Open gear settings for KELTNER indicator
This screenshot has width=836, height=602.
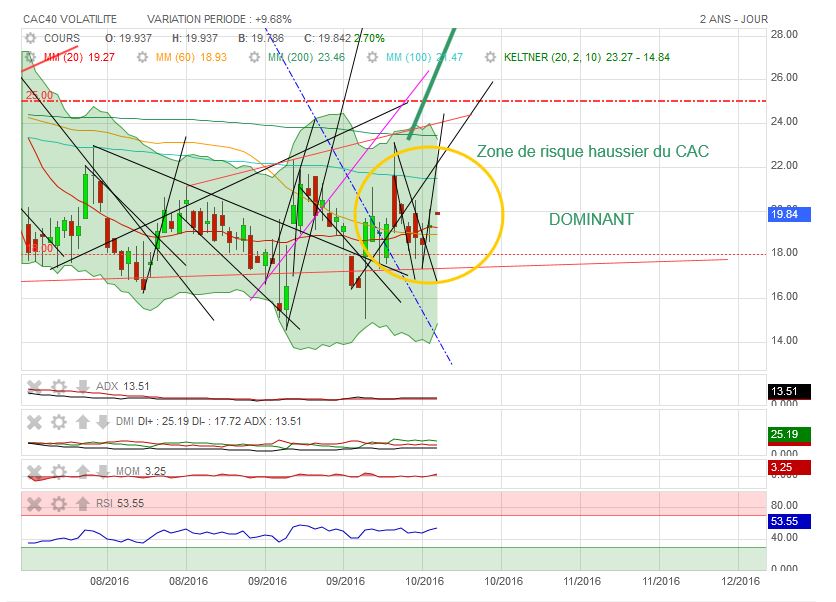[491, 57]
